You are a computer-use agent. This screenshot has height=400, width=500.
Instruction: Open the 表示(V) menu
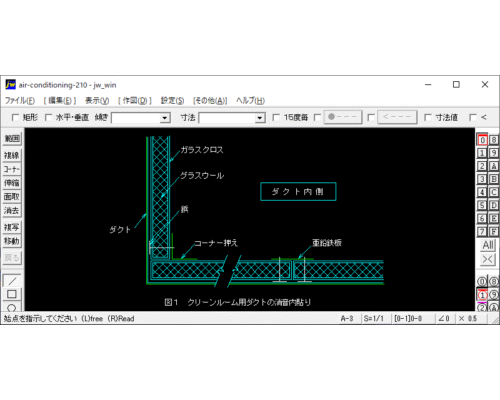point(97,100)
